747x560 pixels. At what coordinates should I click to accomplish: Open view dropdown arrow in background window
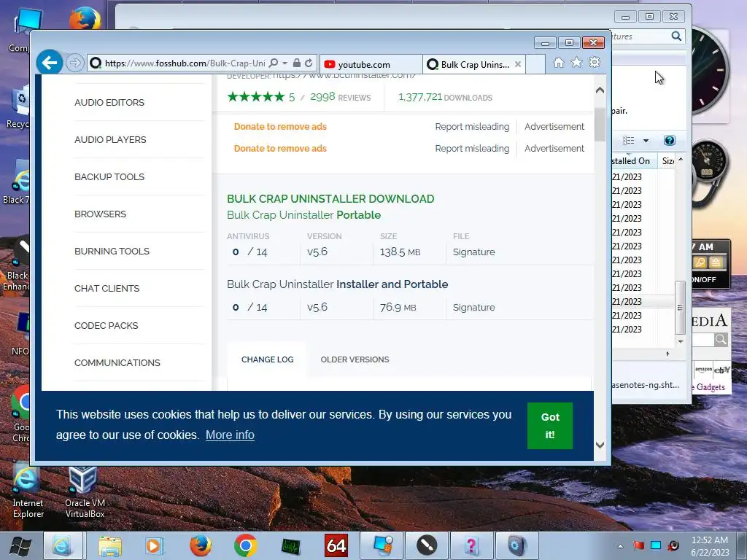pos(646,141)
